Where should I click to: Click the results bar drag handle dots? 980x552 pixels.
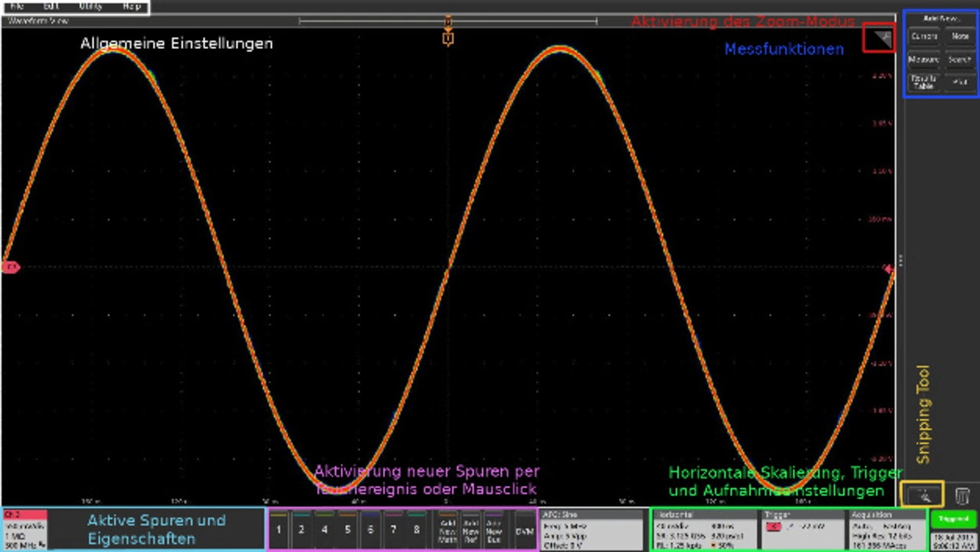[901, 260]
